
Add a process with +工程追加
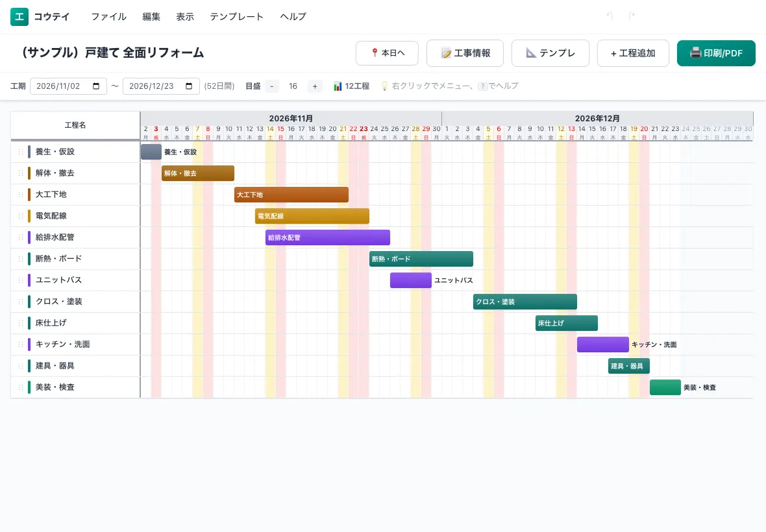point(633,53)
